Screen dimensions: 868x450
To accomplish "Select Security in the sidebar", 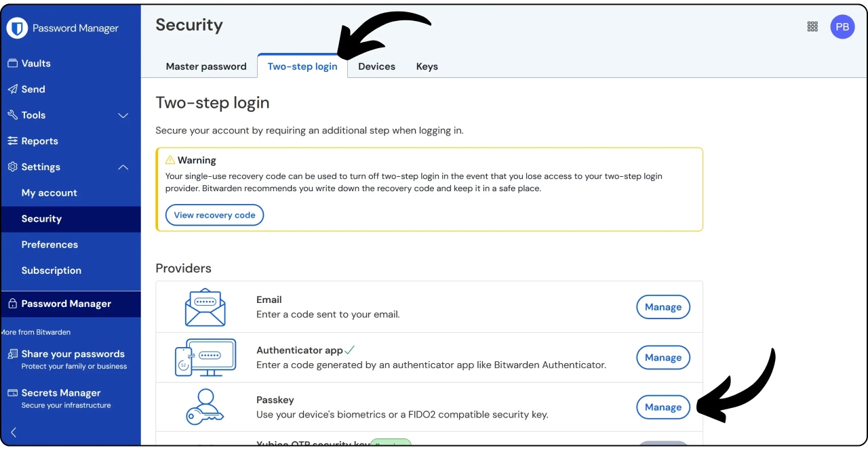I will 71,218.
